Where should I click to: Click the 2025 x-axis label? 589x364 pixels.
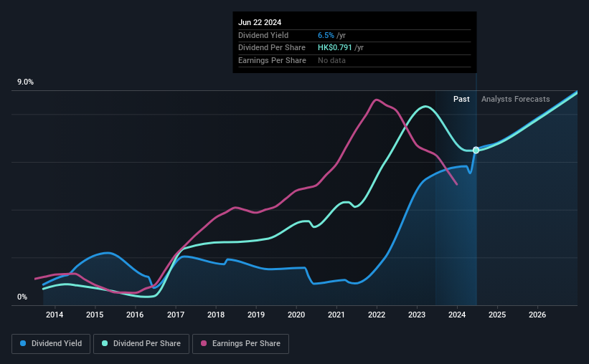pos(497,315)
